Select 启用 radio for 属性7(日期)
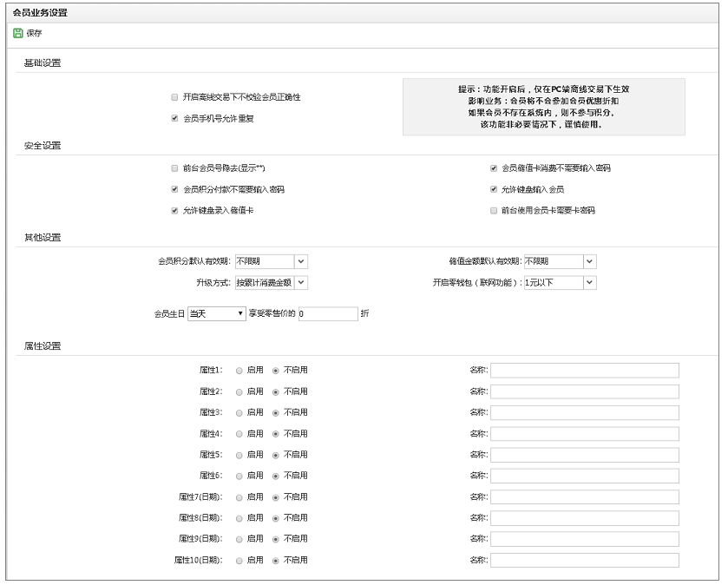 239,497
